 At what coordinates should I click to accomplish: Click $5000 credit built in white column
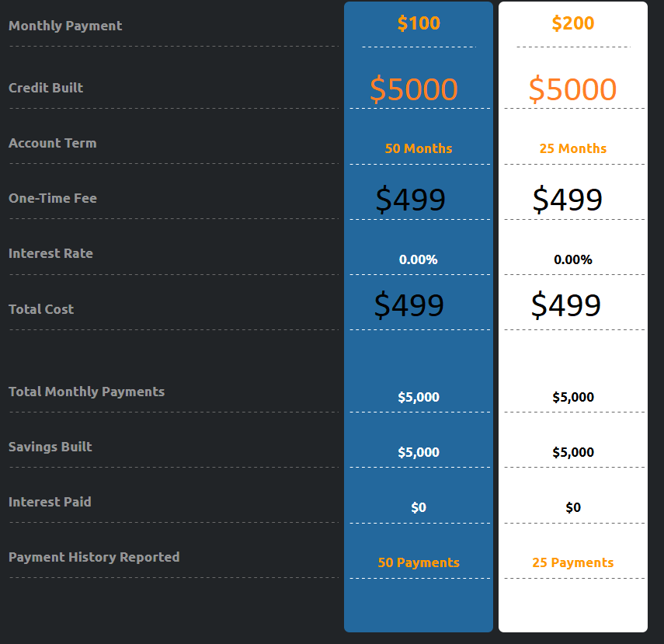click(572, 89)
